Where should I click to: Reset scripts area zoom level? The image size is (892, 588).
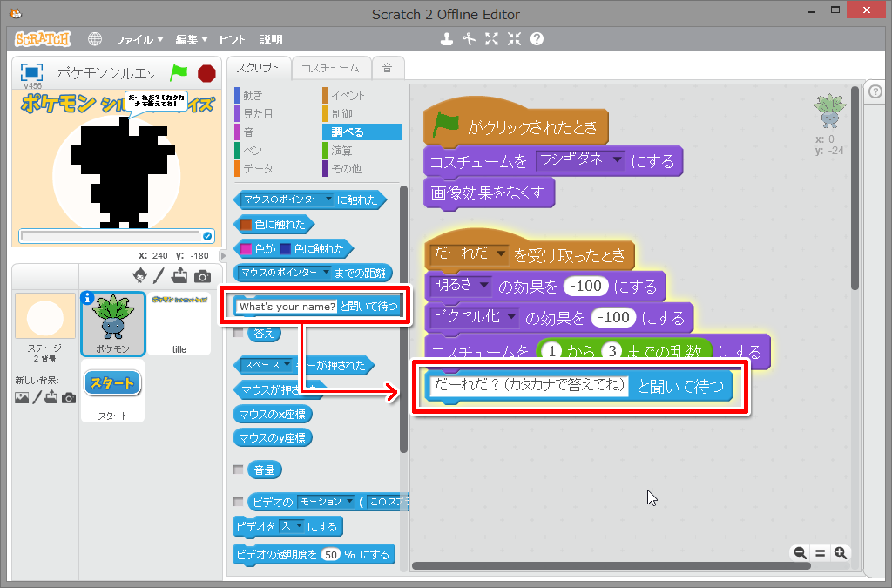(820, 553)
